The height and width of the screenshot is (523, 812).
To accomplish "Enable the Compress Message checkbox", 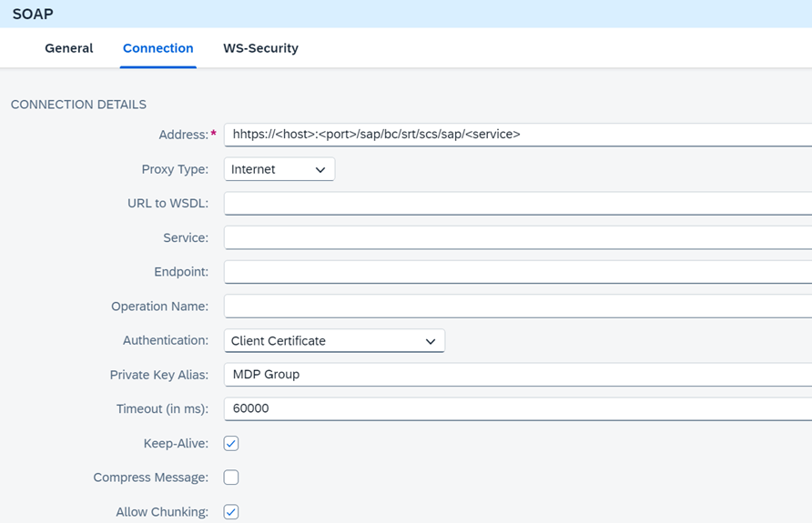I will point(231,478).
